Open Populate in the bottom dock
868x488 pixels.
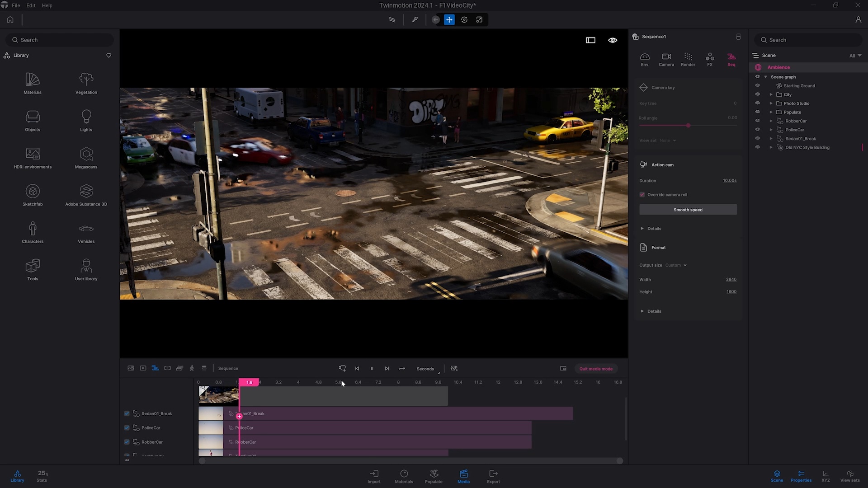(434, 476)
